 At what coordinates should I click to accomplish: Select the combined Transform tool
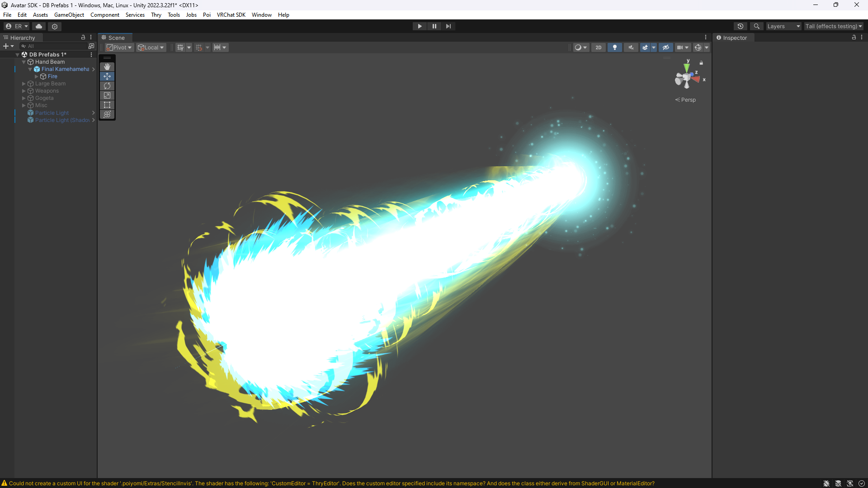coord(107,114)
